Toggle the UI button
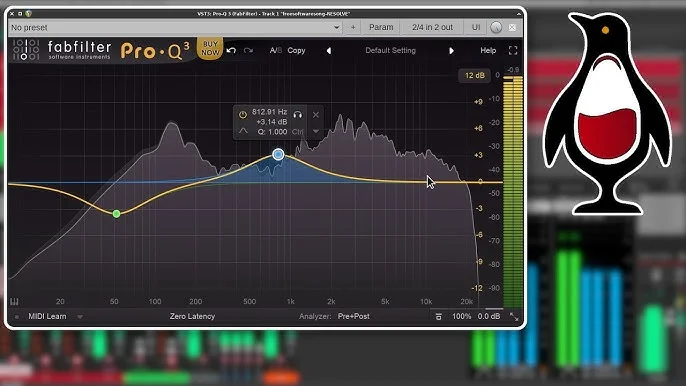Viewport: 686px width, 386px height. pos(476,27)
